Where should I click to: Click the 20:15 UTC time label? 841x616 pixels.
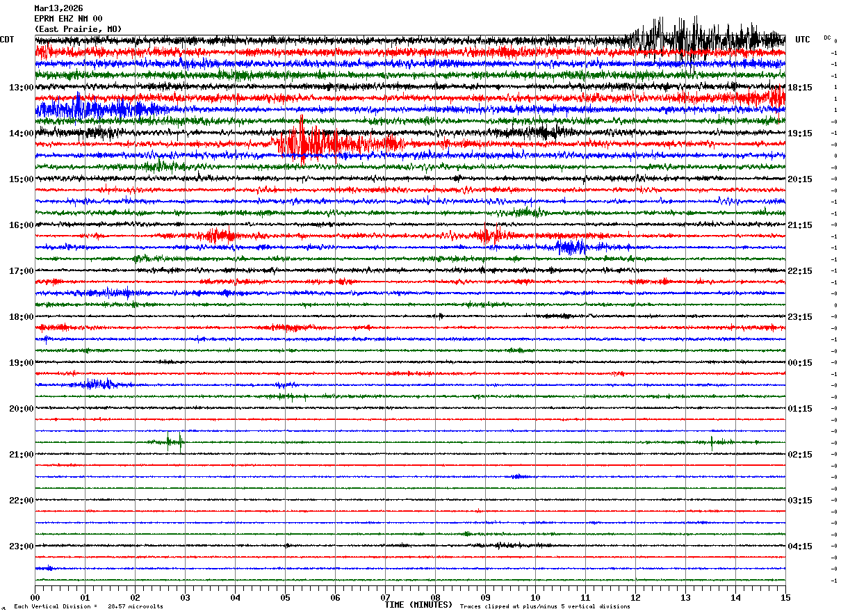(800, 179)
